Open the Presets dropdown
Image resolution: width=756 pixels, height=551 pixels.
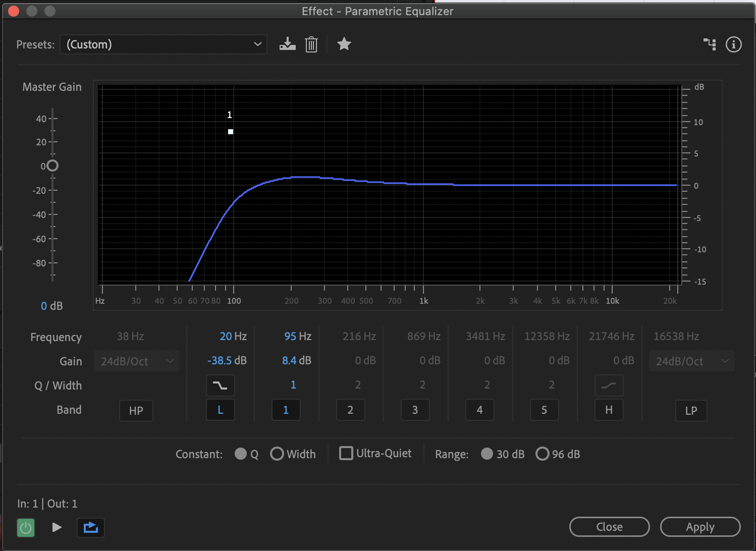[163, 44]
